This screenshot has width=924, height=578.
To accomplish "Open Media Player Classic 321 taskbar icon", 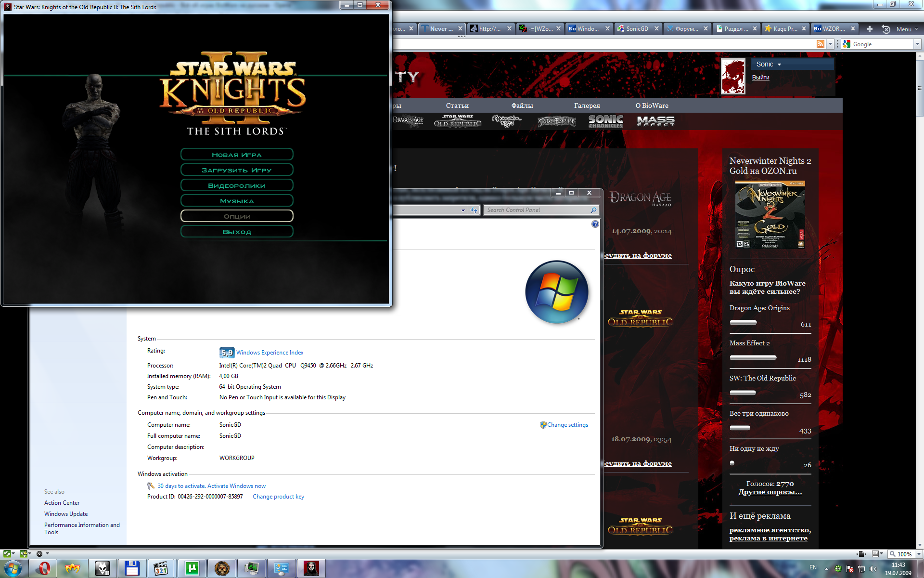I will pos(162,568).
